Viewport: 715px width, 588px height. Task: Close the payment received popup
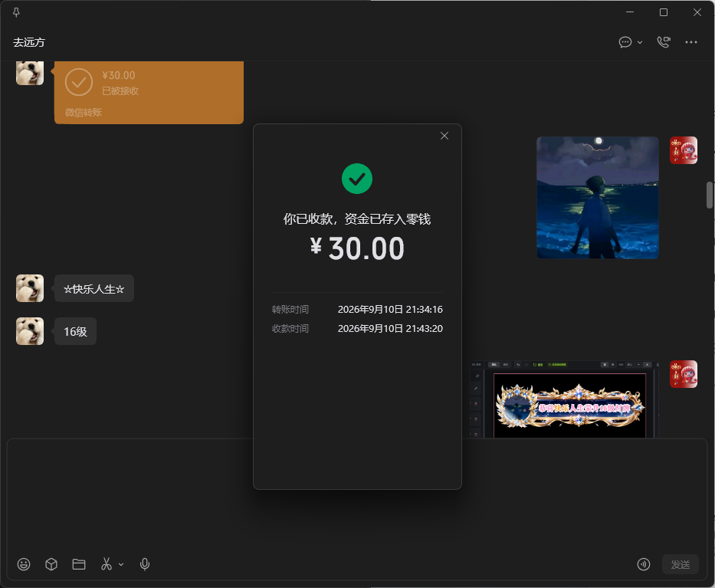444,136
